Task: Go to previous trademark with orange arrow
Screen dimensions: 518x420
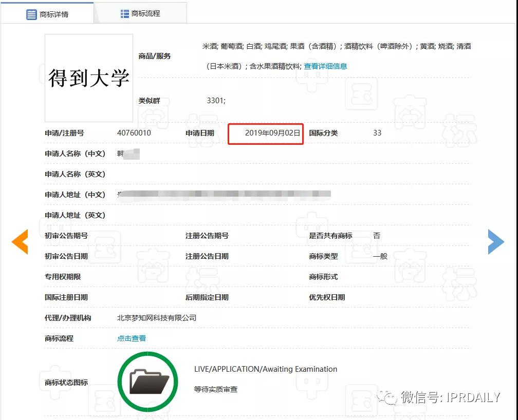Action: point(20,242)
